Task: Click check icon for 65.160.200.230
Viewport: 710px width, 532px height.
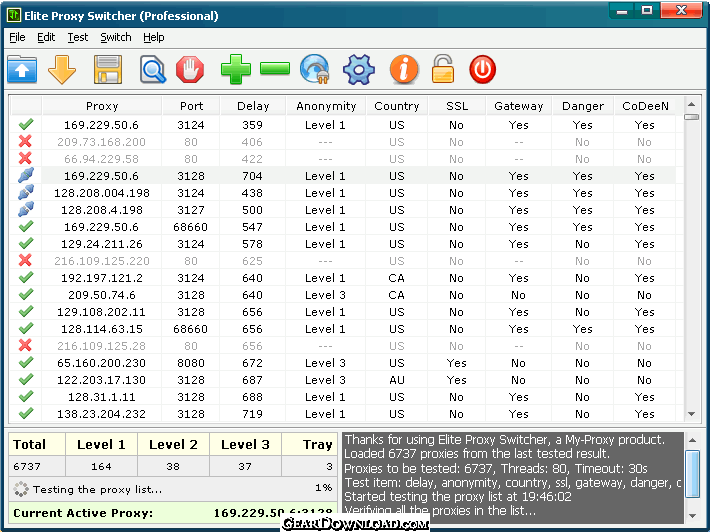Action: tap(26, 362)
